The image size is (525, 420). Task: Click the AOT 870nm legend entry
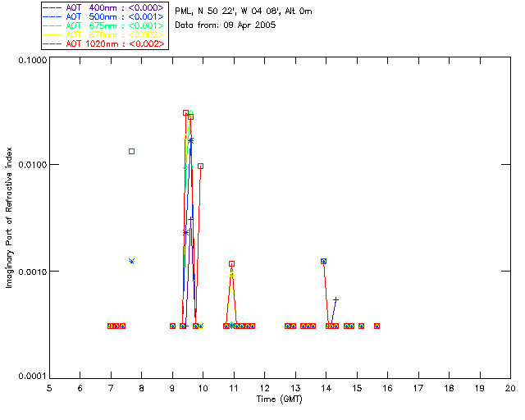[103, 34]
